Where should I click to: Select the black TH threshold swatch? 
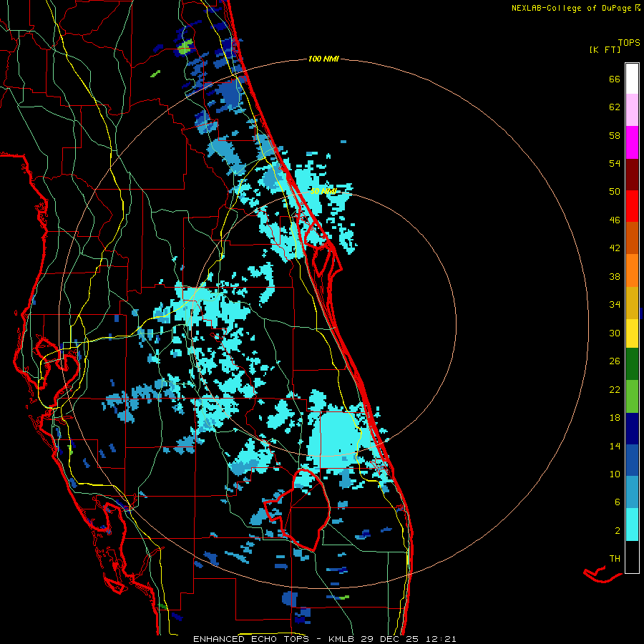[632, 557]
